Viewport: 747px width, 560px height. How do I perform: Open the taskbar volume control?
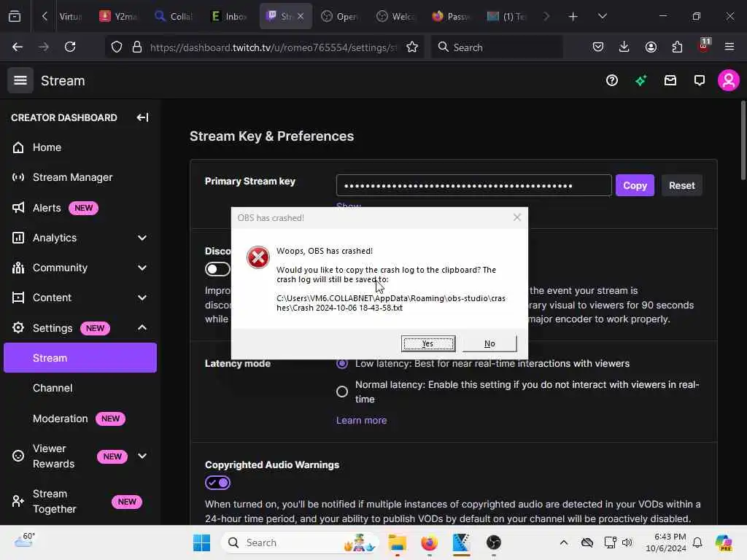[627, 542]
